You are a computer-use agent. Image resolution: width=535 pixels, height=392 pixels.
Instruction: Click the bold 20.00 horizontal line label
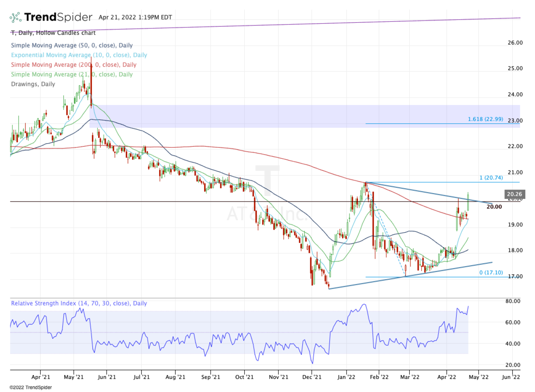[494, 206]
